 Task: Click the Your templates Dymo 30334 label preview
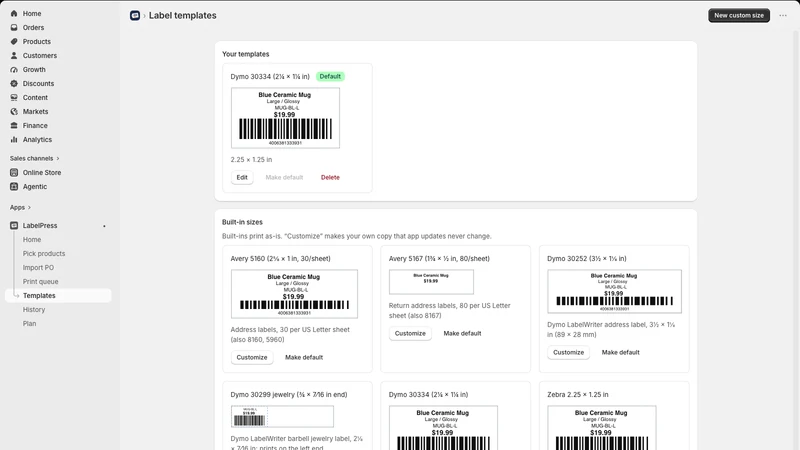point(285,118)
